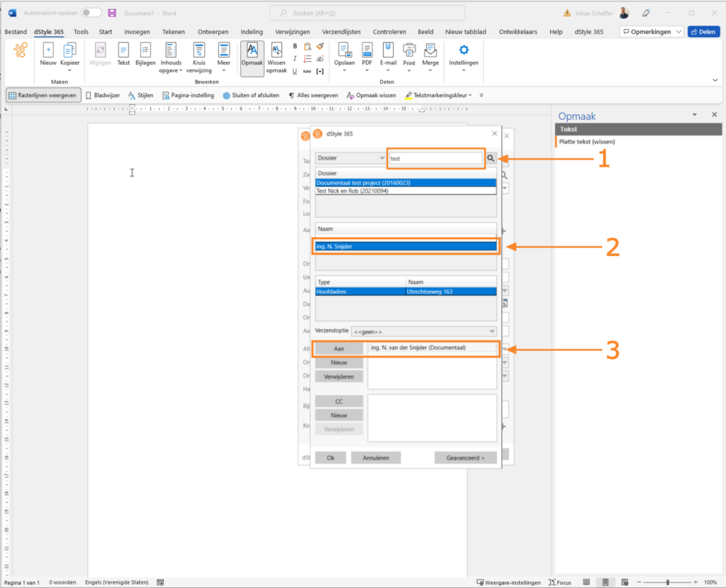Switch to the Controleren tab
Screen dimensions: 726x588
point(389,31)
